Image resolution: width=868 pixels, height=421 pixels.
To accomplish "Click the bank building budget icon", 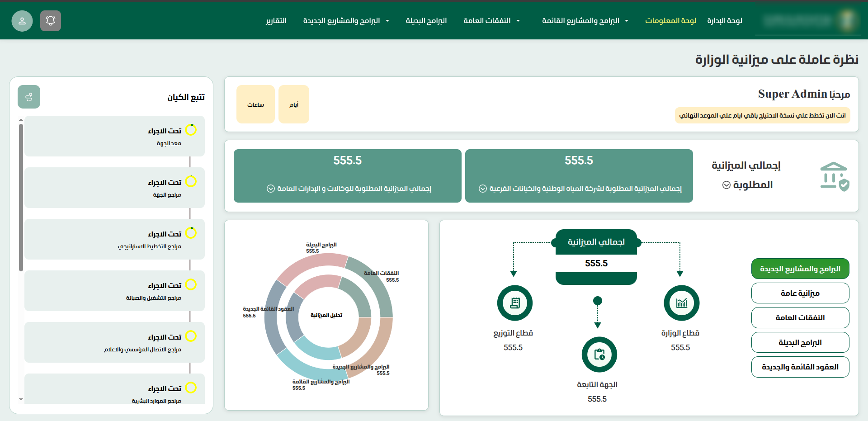I will pyautogui.click(x=834, y=176).
